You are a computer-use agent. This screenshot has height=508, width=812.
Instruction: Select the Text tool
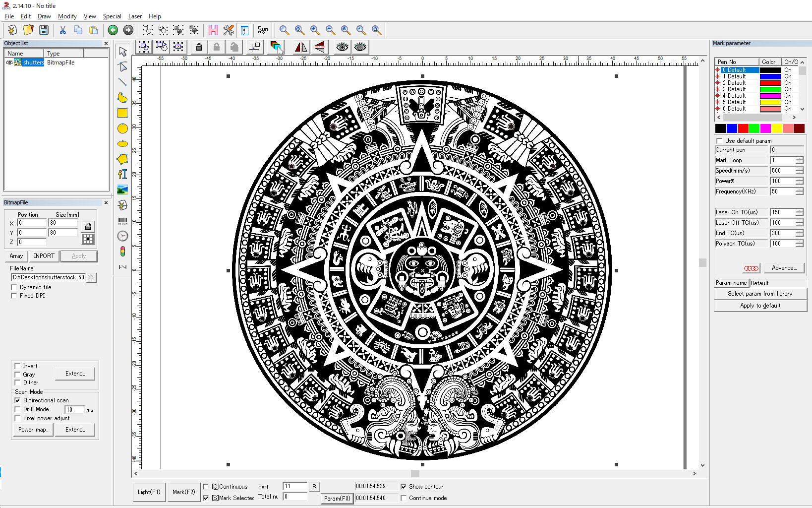click(122, 174)
